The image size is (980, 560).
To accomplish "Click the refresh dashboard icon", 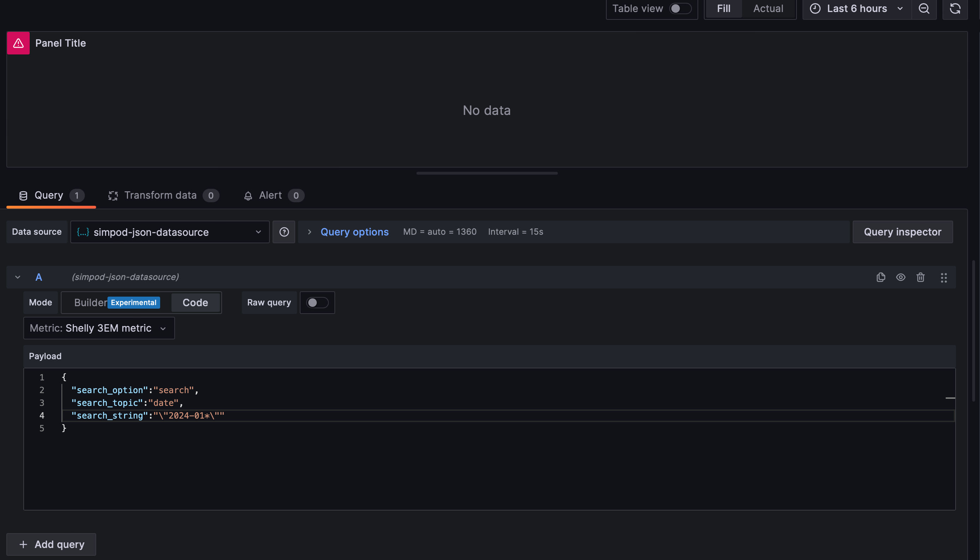I will tap(955, 8).
